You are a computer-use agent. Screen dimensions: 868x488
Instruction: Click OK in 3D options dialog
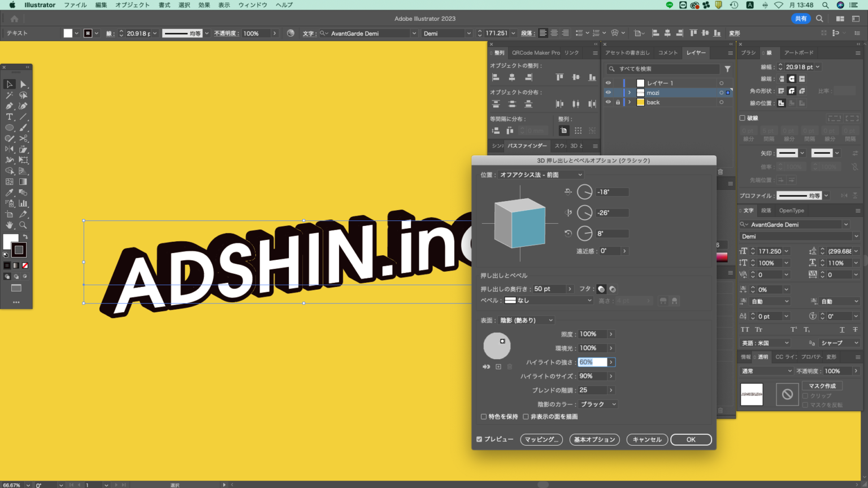691,439
